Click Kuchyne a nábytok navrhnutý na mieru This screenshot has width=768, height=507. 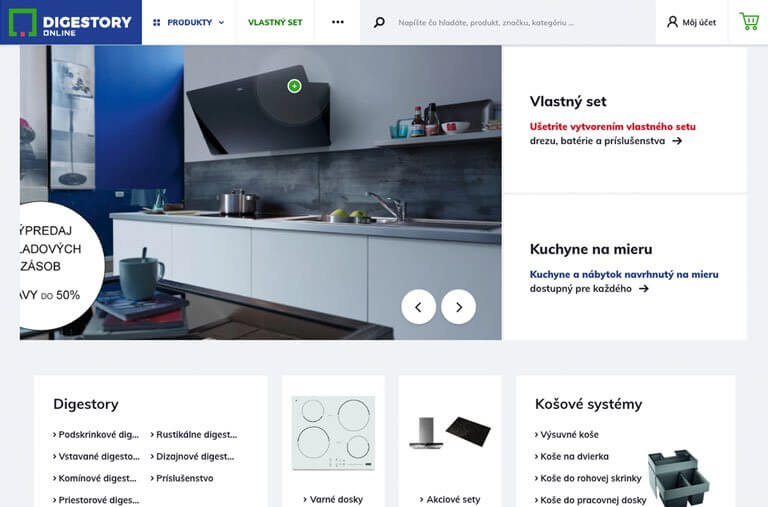tap(624, 274)
